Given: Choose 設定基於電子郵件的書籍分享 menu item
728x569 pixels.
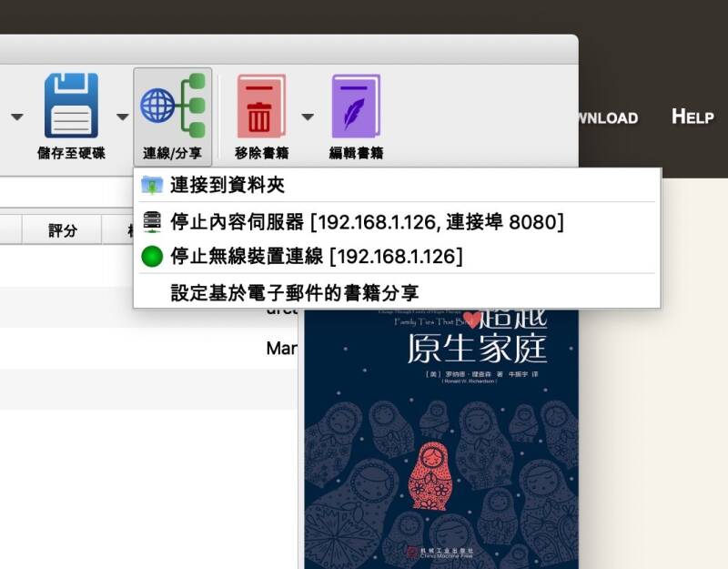Looking at the screenshot, I should coord(397,292).
